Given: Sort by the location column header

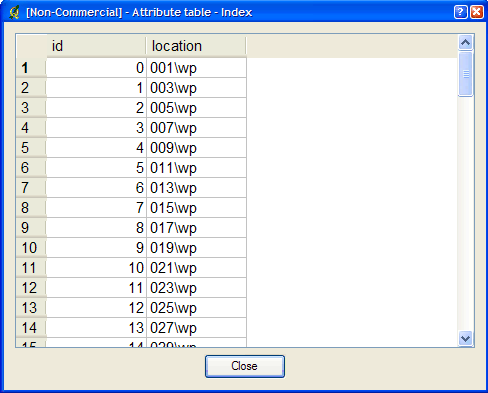Looking at the screenshot, I should (x=196, y=46).
